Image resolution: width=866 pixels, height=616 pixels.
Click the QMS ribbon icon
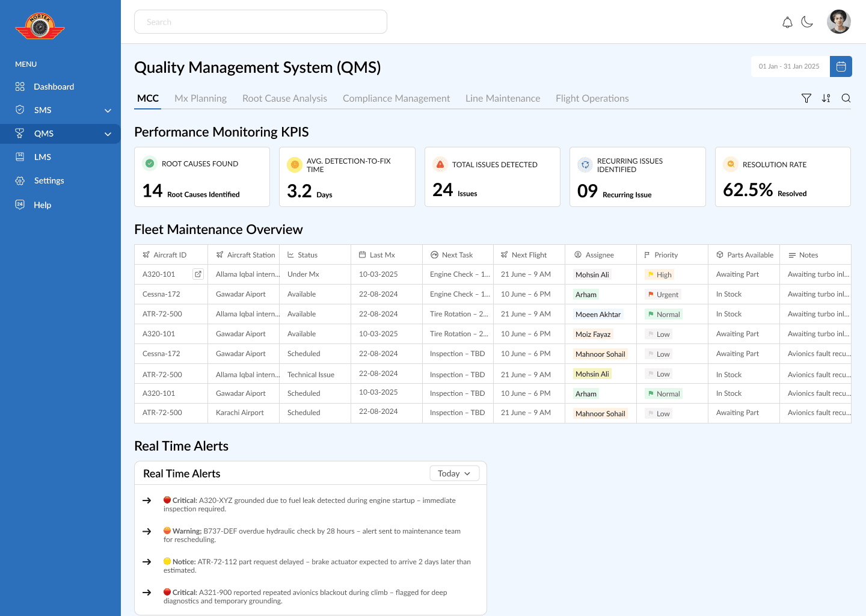tap(20, 133)
